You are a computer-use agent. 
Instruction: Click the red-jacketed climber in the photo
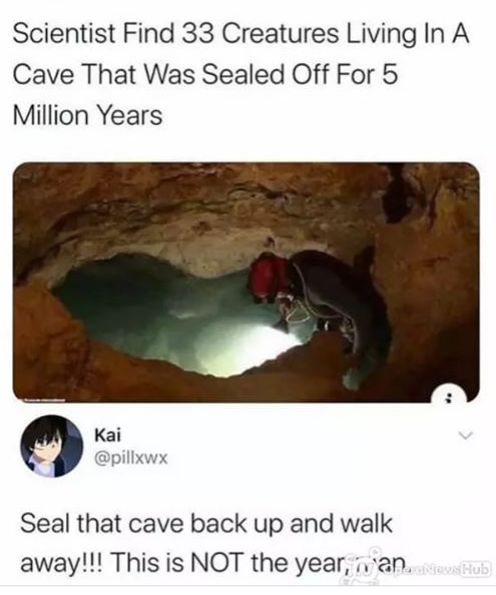point(268,278)
